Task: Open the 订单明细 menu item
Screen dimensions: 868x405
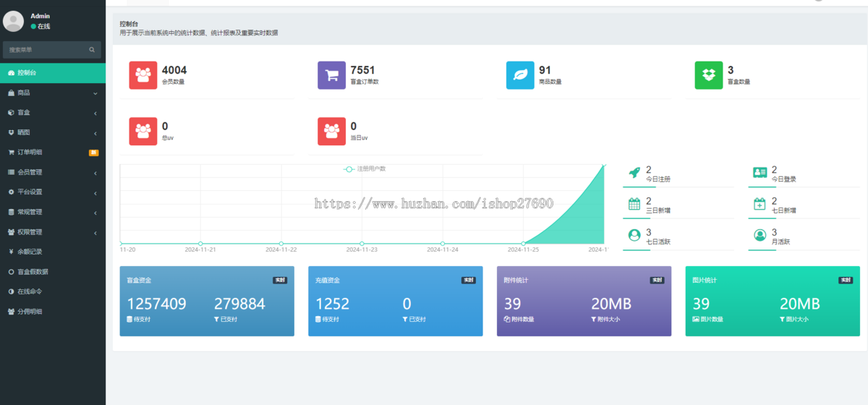Action: coord(52,153)
